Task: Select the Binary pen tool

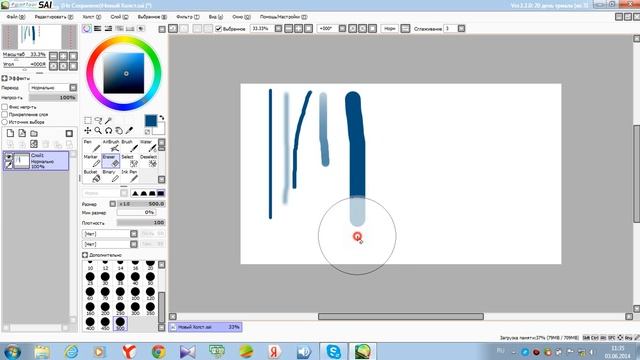Action: tap(111, 176)
